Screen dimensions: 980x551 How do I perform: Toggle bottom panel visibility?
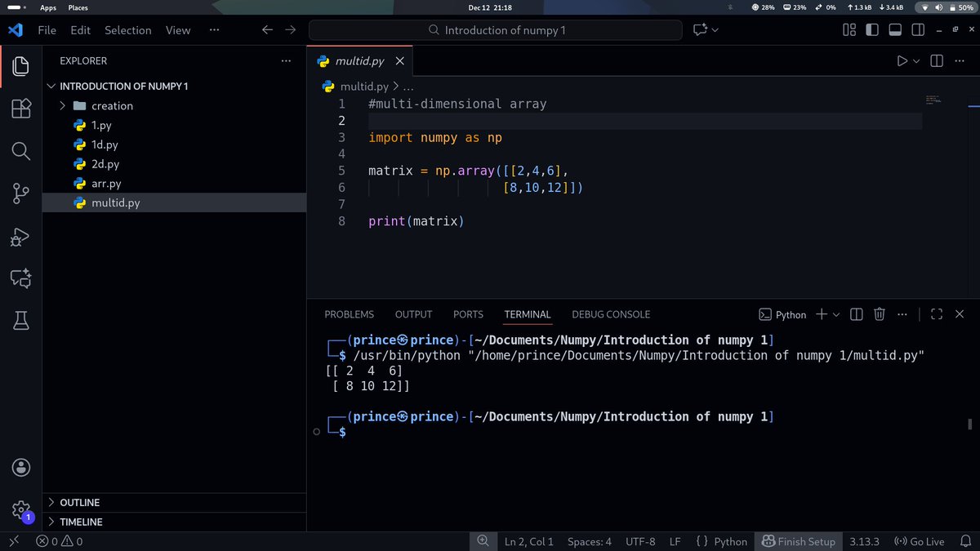tap(895, 30)
